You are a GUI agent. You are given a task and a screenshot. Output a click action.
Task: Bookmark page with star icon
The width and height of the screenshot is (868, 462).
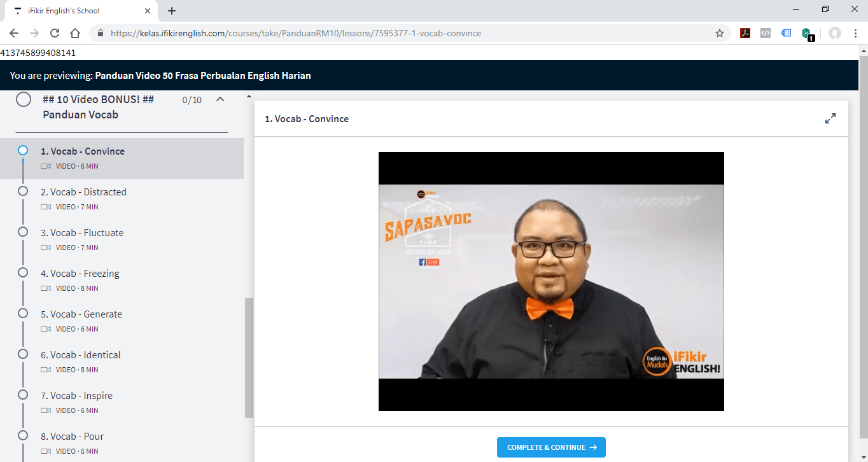click(x=720, y=33)
